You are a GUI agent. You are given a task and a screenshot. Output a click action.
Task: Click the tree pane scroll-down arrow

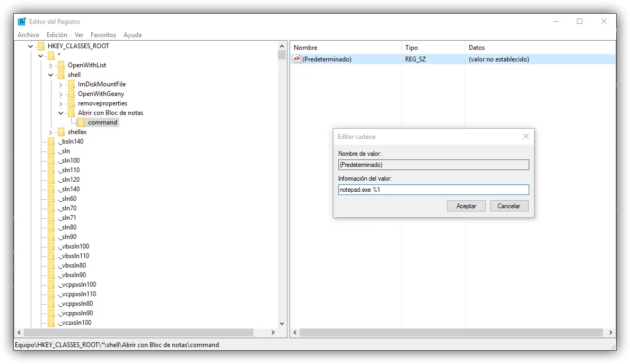click(282, 323)
